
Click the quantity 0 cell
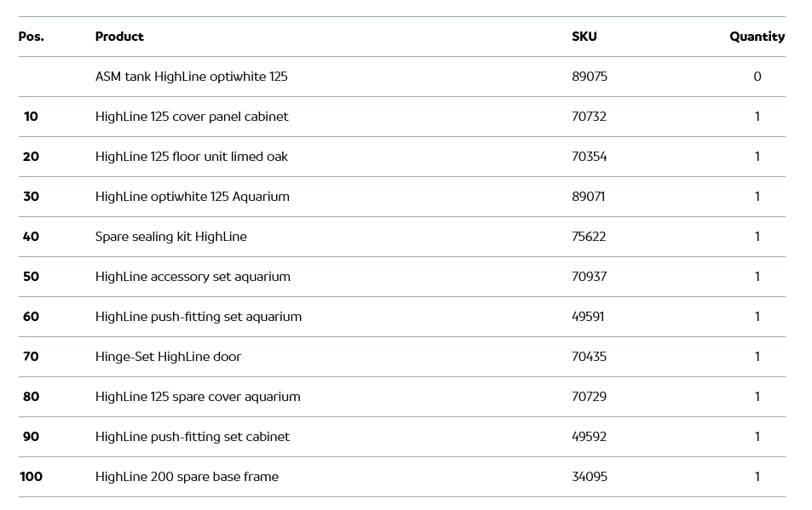pyautogui.click(x=757, y=77)
